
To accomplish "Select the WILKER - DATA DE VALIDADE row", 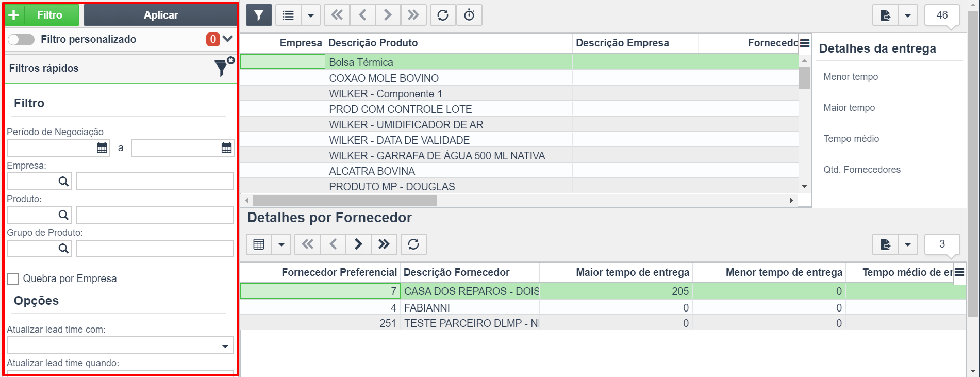I will pos(520,140).
